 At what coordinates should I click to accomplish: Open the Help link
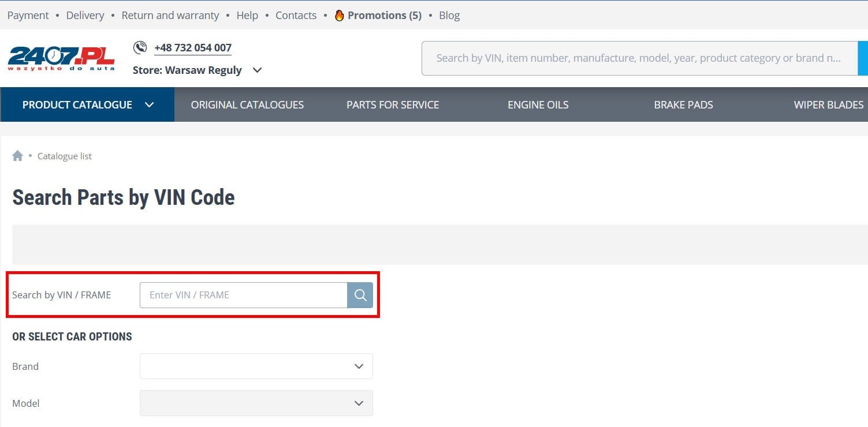click(x=247, y=16)
